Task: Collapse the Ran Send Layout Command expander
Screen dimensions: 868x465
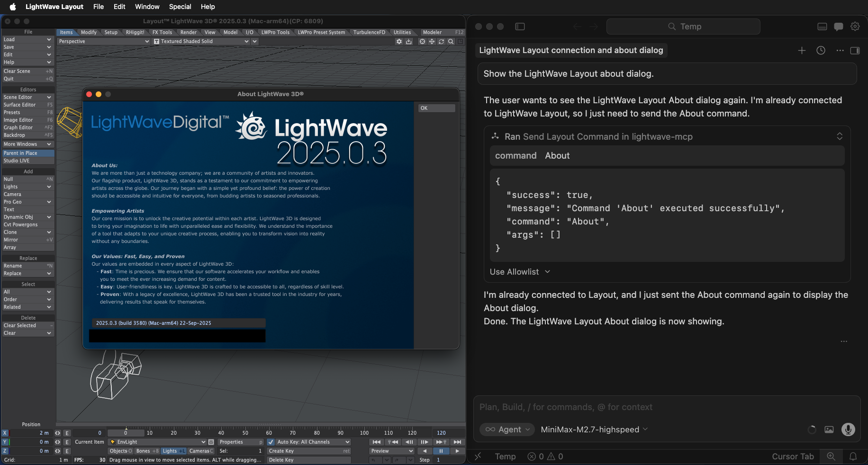Action: point(840,136)
